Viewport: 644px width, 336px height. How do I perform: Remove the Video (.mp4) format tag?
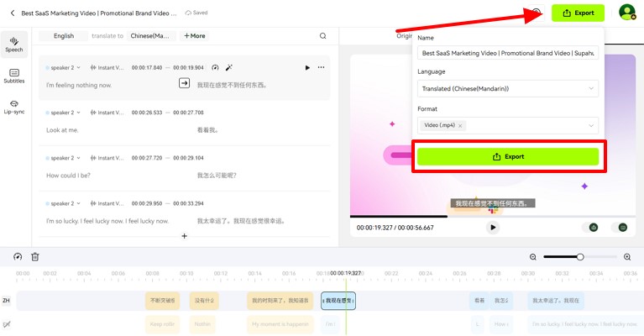(460, 126)
